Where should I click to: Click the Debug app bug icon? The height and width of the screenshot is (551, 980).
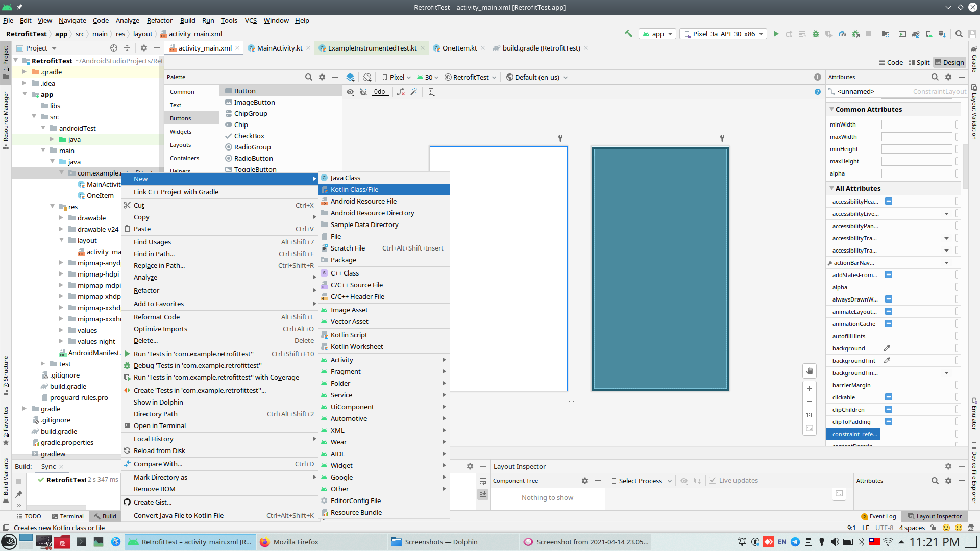(x=816, y=34)
